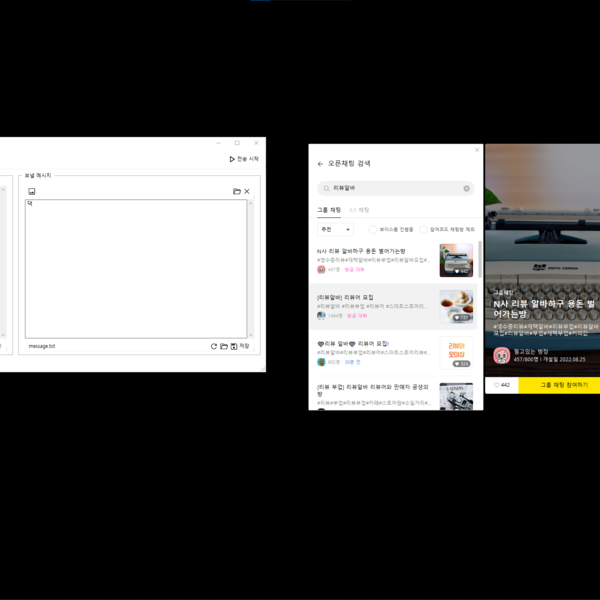Image resolution: width=600 pixels, height=600 pixels.
Task: Click the magnifier icon in search bar
Action: [326, 188]
